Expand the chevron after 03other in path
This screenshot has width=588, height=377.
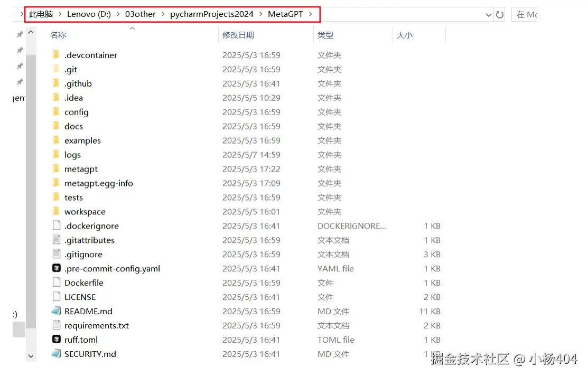point(163,14)
